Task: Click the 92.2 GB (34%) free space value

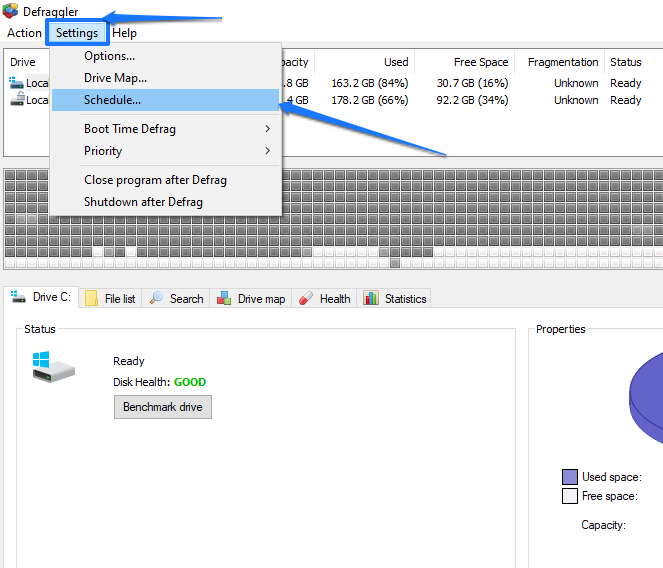Action: (x=472, y=100)
